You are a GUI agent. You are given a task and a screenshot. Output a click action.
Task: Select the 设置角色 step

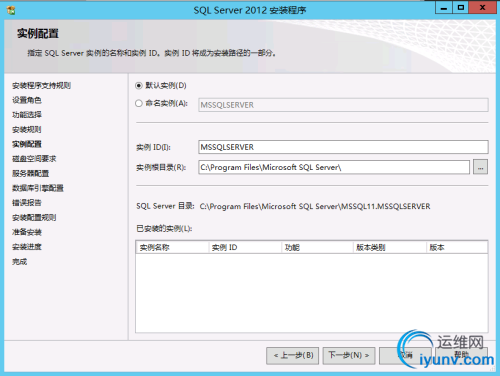click(x=27, y=100)
